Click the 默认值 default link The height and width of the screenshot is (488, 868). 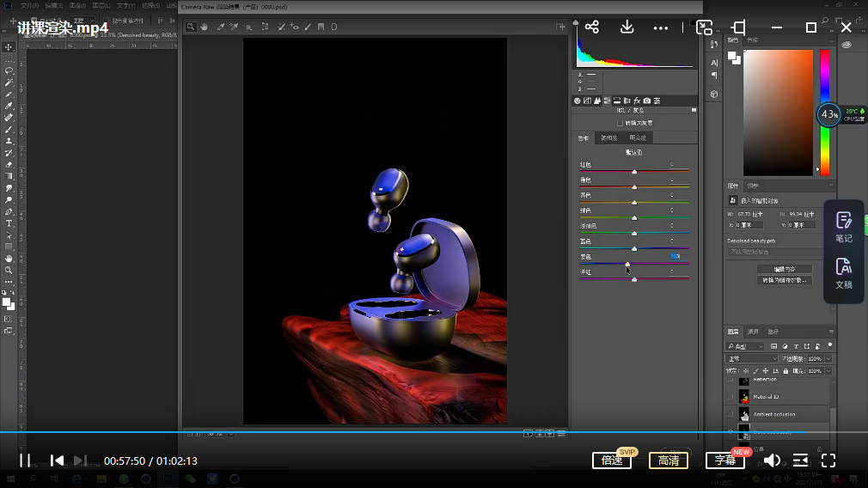[x=634, y=152]
